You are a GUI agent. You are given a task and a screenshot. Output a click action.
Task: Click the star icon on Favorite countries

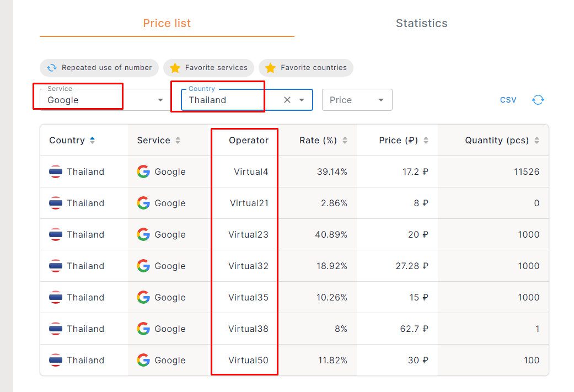(x=271, y=68)
